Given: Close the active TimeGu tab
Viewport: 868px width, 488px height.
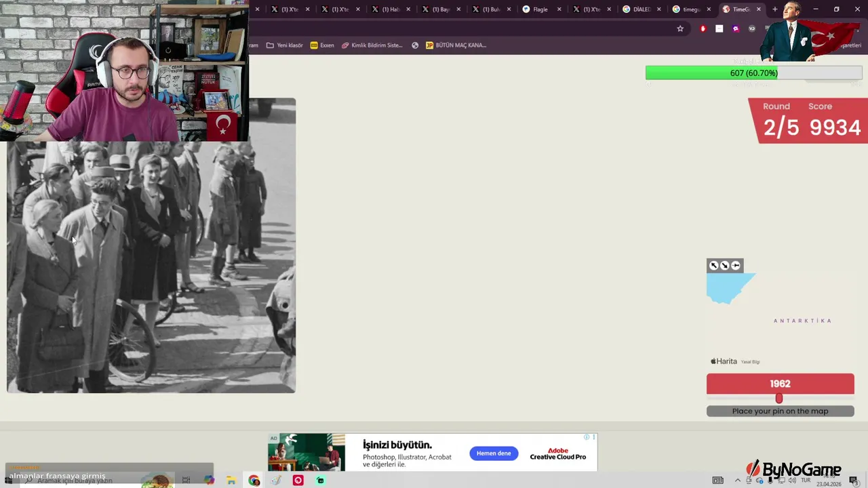Looking at the screenshot, I should tap(758, 9).
